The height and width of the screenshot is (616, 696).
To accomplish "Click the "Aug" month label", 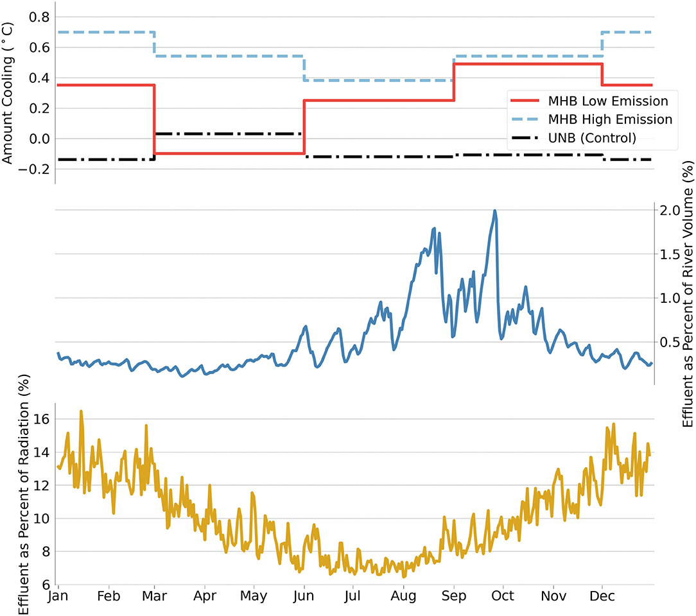I will coord(403,597).
